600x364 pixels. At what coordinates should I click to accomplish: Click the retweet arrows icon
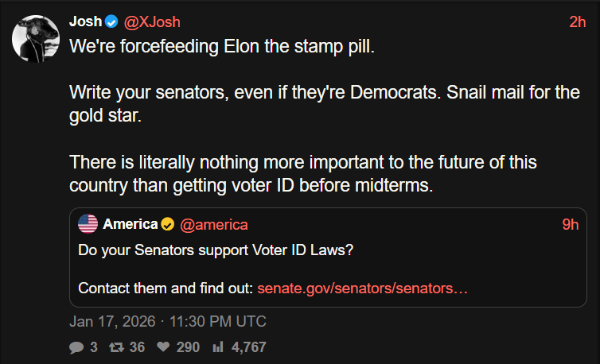coord(115,347)
